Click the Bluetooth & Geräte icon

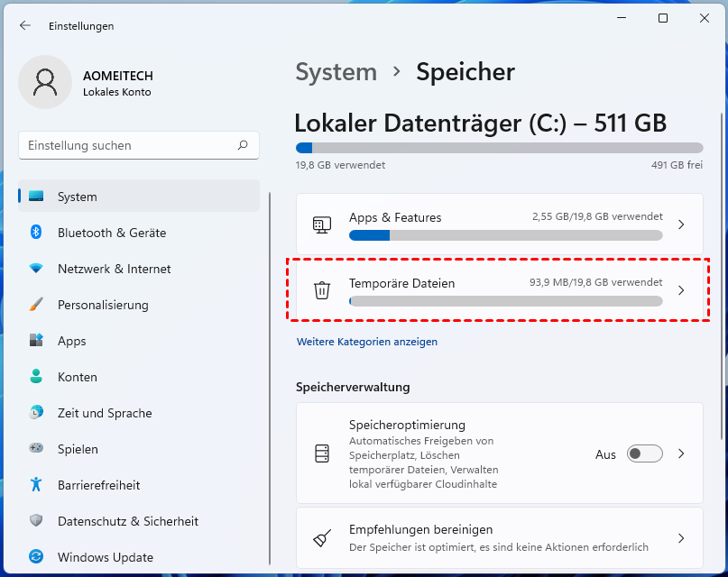click(36, 233)
